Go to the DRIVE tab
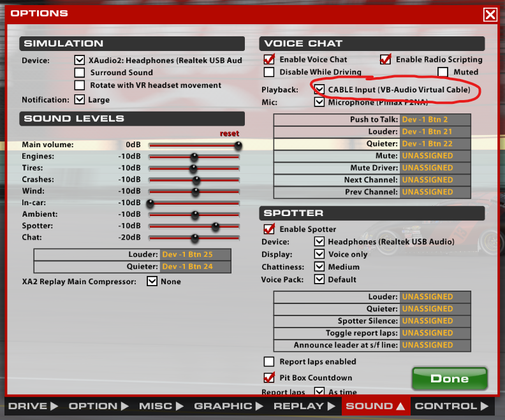 (33, 406)
